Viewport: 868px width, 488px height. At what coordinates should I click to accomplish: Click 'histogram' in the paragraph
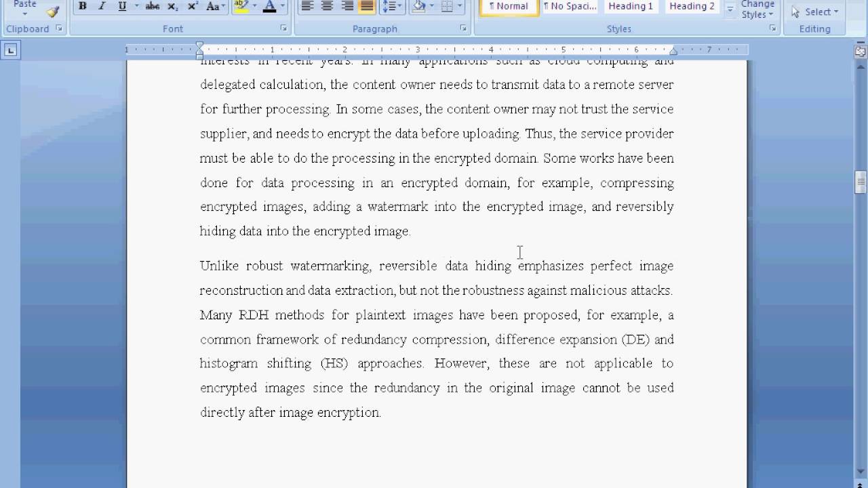[x=229, y=363]
